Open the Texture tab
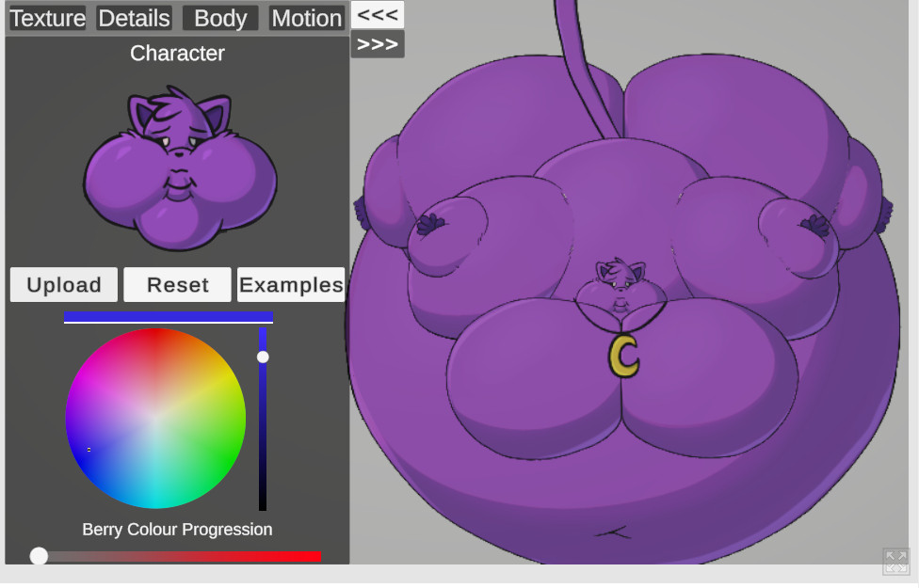Screen dimensions: 919x588 47,18
